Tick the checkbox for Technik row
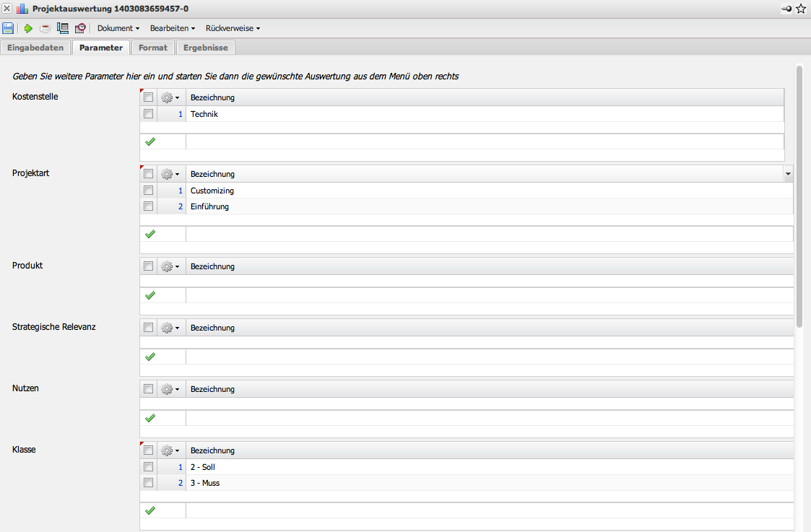Screen dimensions: 811x532 click(148, 114)
